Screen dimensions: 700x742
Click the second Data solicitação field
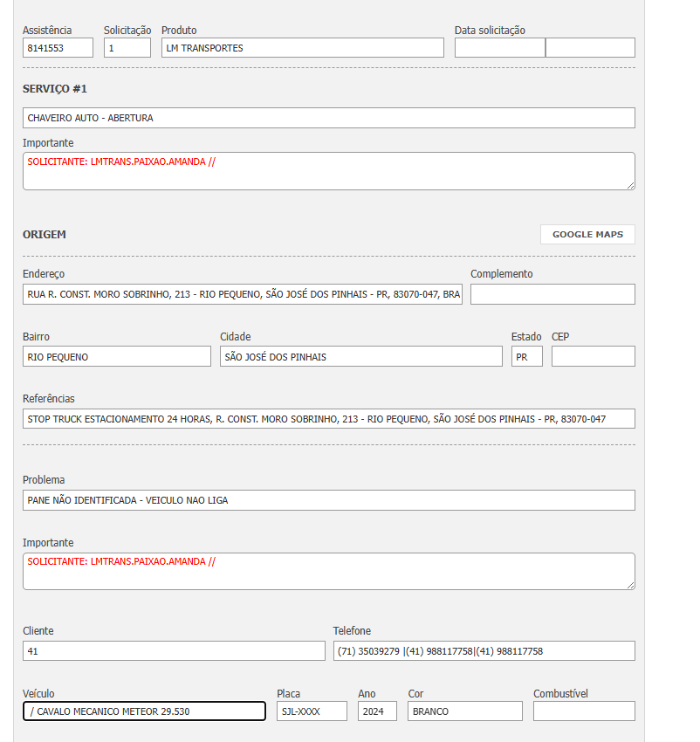[590, 48]
